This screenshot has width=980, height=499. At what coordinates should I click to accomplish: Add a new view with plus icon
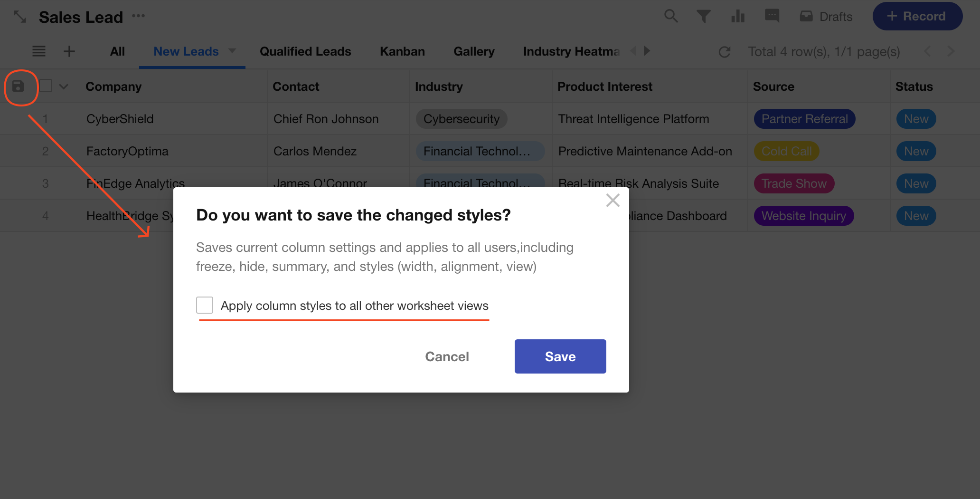69,51
